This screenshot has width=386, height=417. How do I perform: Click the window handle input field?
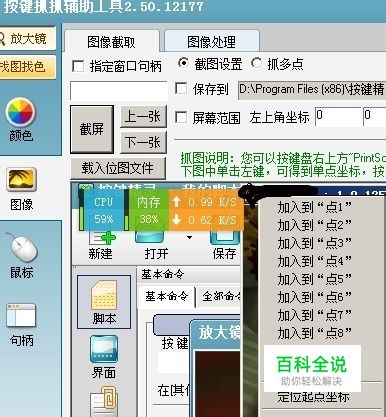[x=119, y=90]
